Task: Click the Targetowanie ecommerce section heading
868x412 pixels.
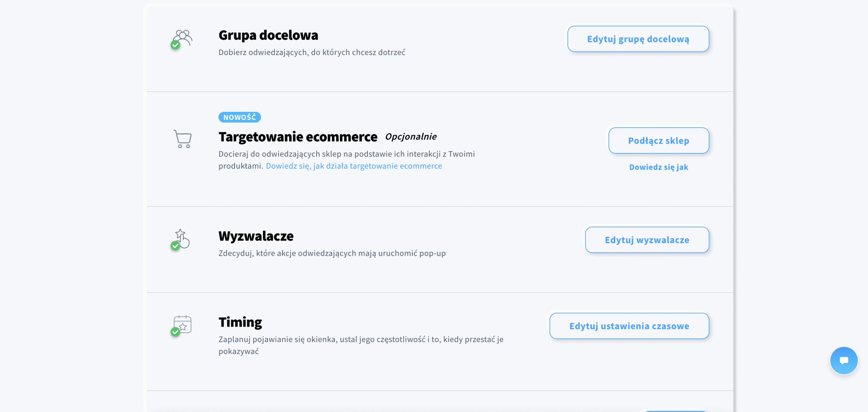Action: coord(297,137)
